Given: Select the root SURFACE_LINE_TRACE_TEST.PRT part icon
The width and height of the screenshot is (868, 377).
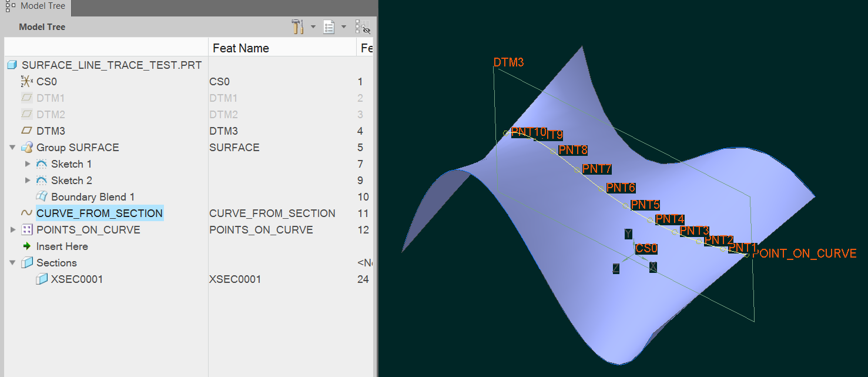Looking at the screenshot, I should (x=12, y=65).
